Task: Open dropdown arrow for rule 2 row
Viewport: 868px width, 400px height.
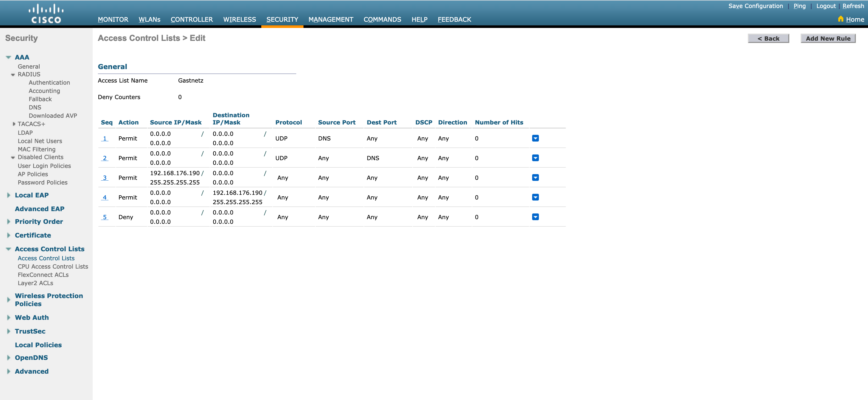Action: point(535,158)
